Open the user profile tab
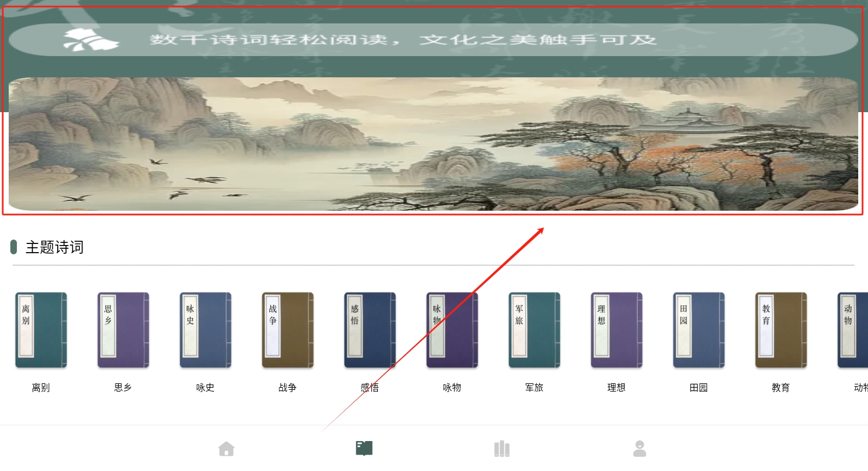The width and height of the screenshot is (868, 471). [640, 449]
